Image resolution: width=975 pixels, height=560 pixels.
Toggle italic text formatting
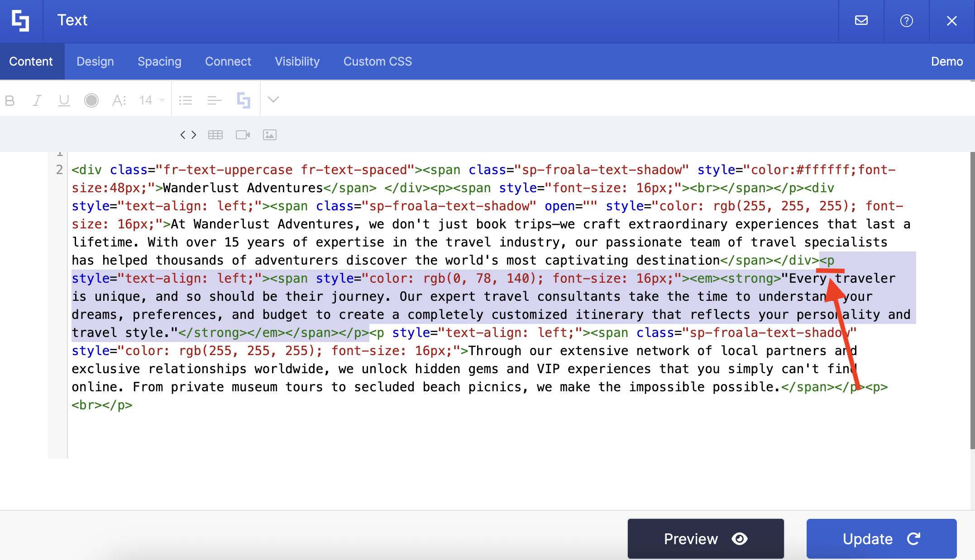point(37,100)
